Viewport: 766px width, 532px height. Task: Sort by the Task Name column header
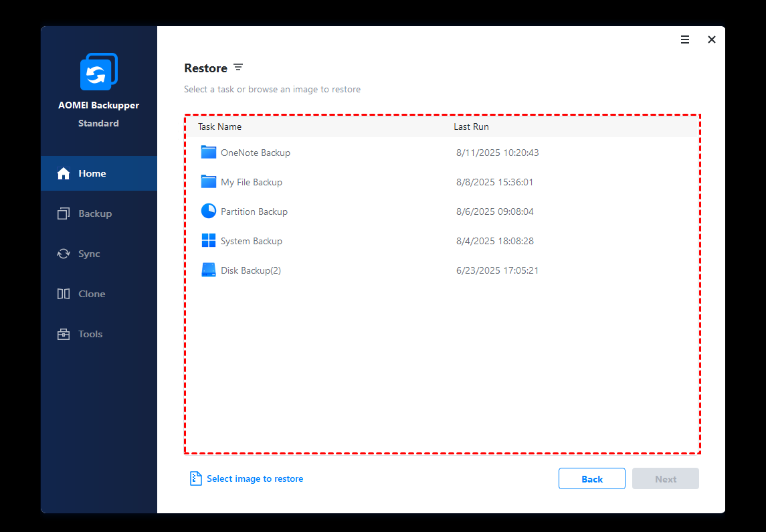pyautogui.click(x=220, y=126)
